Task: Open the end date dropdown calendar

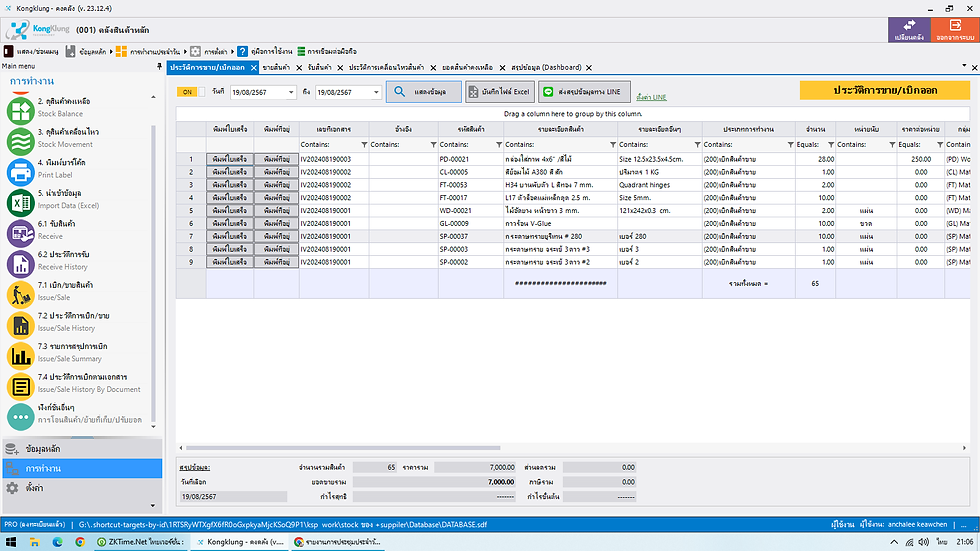Action: (376, 92)
